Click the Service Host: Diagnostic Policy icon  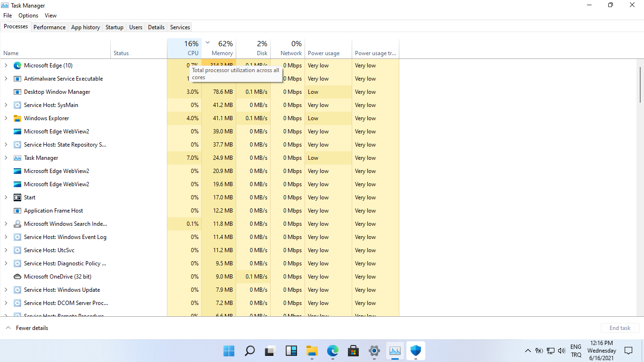[17, 263]
